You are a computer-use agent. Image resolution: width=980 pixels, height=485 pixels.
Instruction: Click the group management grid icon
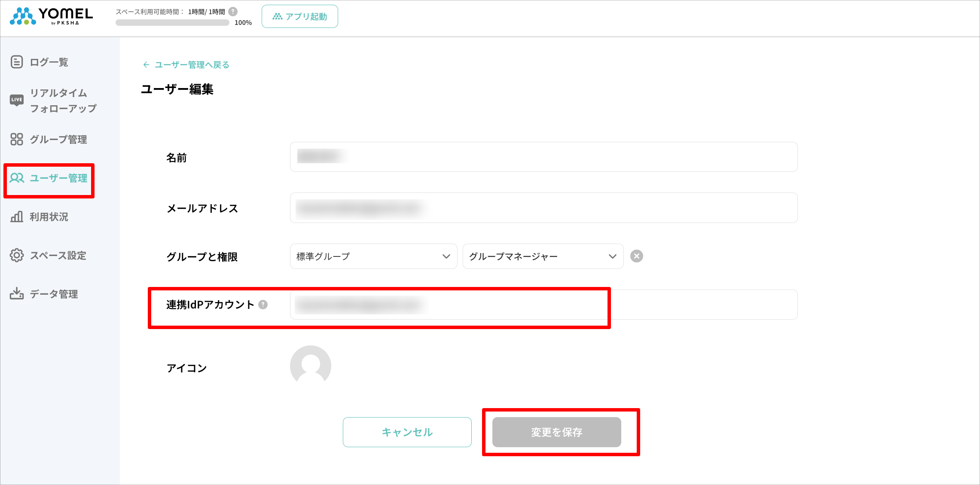[x=17, y=139]
